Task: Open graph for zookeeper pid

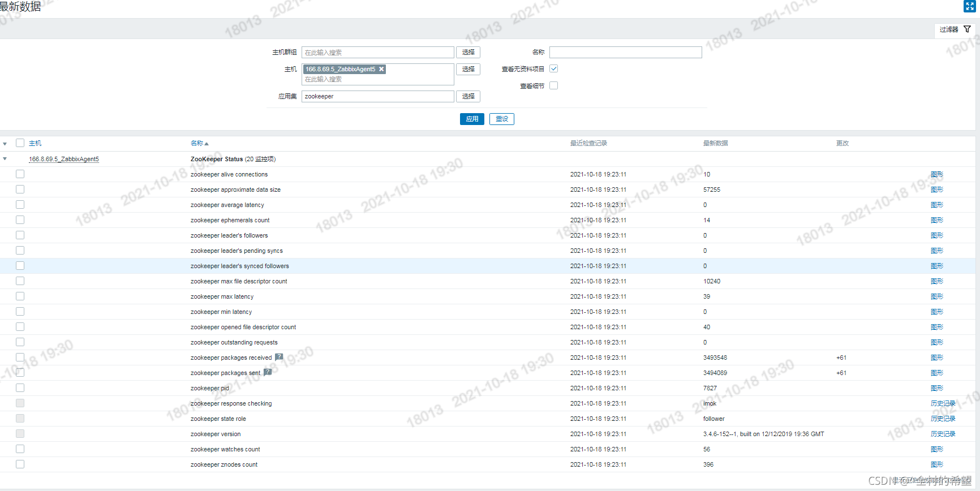Action: pyautogui.click(x=937, y=388)
